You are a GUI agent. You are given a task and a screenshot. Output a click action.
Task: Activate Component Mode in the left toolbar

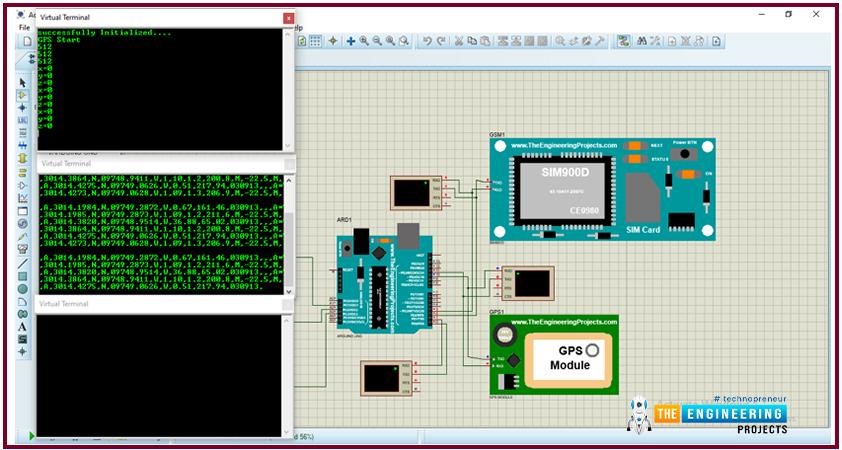pos(23,95)
